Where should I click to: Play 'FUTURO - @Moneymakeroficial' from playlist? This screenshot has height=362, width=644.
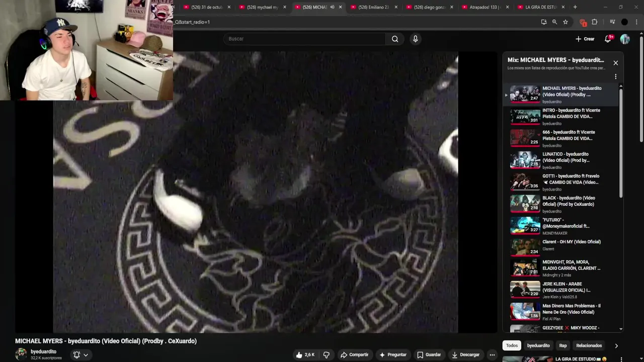tap(562, 226)
